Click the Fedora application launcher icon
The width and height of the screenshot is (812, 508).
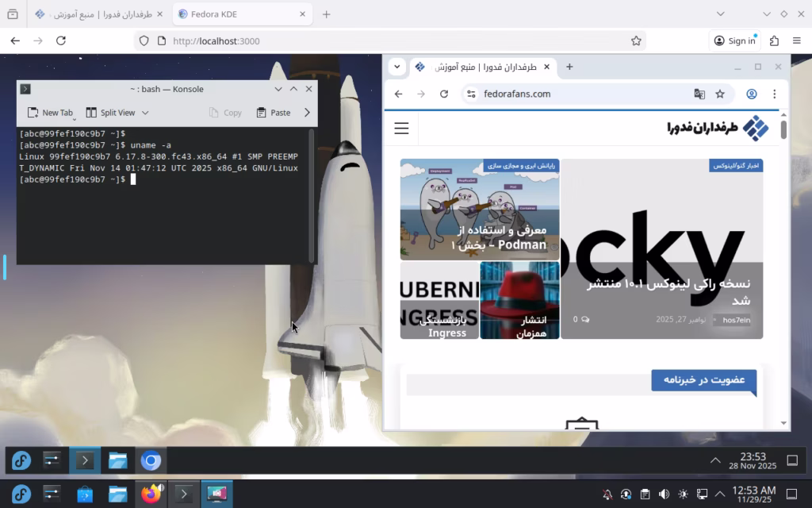point(21,493)
